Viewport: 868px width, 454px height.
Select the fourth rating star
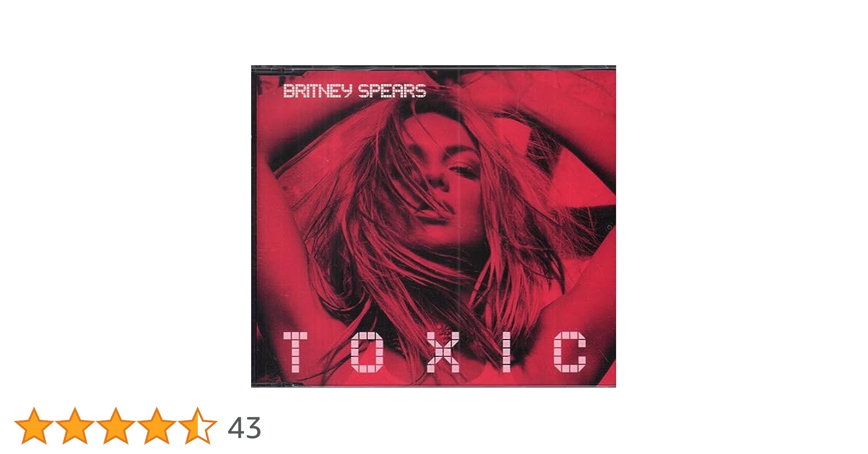tap(157, 426)
